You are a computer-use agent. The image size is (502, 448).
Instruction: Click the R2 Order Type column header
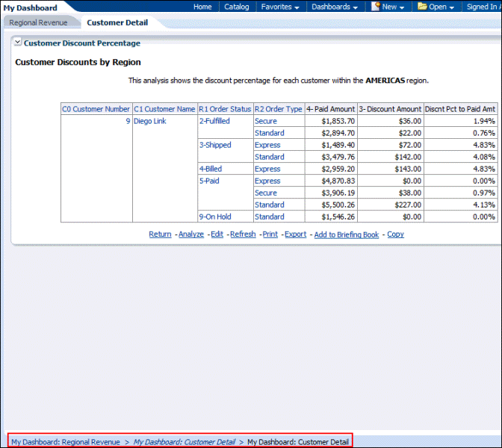pyautogui.click(x=278, y=109)
